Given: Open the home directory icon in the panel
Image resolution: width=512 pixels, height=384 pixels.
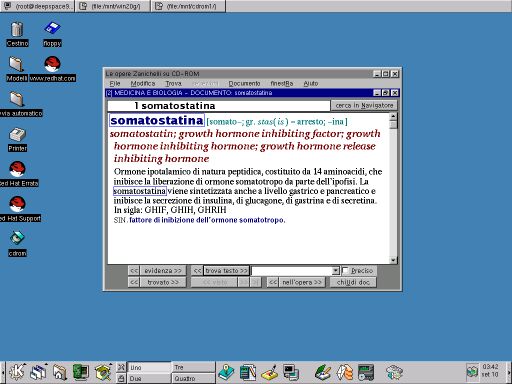Looking at the screenshot, I should pyautogui.click(x=59, y=372).
